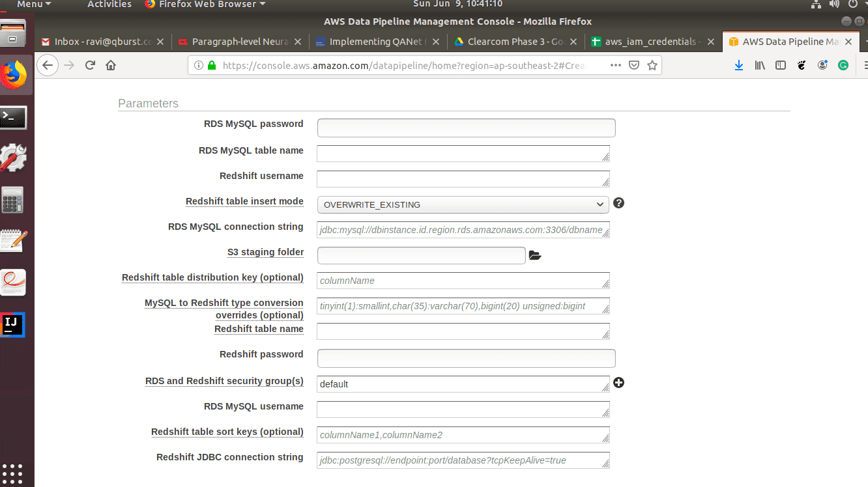Screen dimensions: 868x487
Task: Click the Forward arrow in navigation bar
Action: 70,65
